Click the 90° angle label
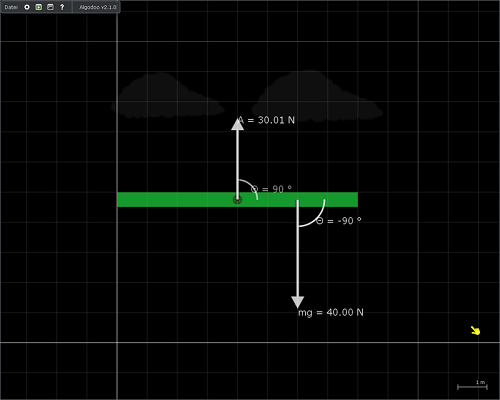Viewport: 500px width, 400px height. coord(271,189)
